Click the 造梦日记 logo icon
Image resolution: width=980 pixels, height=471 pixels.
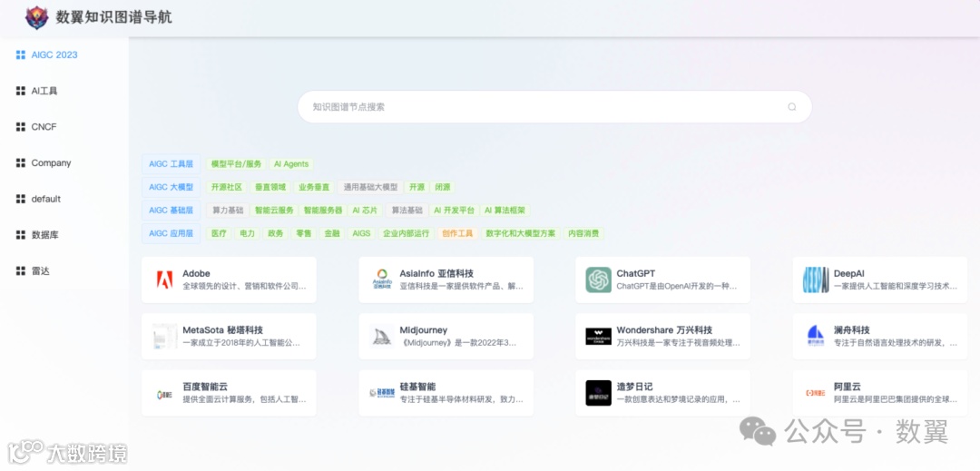coord(598,393)
